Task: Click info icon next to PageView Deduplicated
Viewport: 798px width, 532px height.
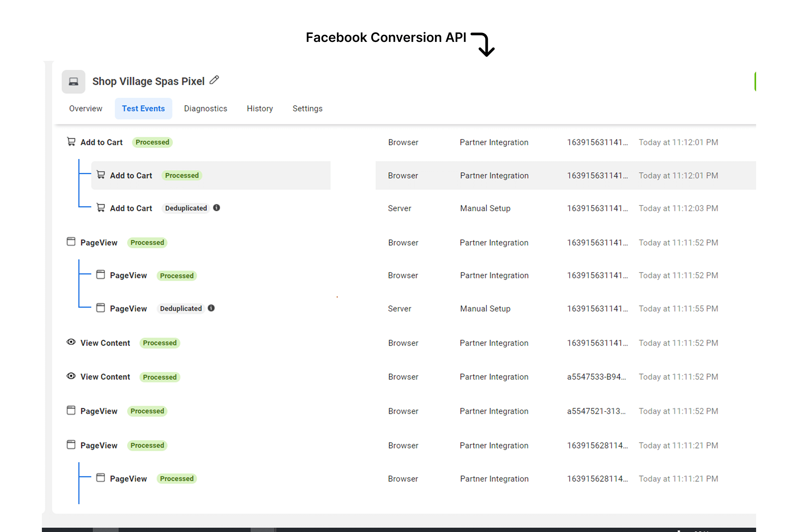Action: (x=211, y=308)
